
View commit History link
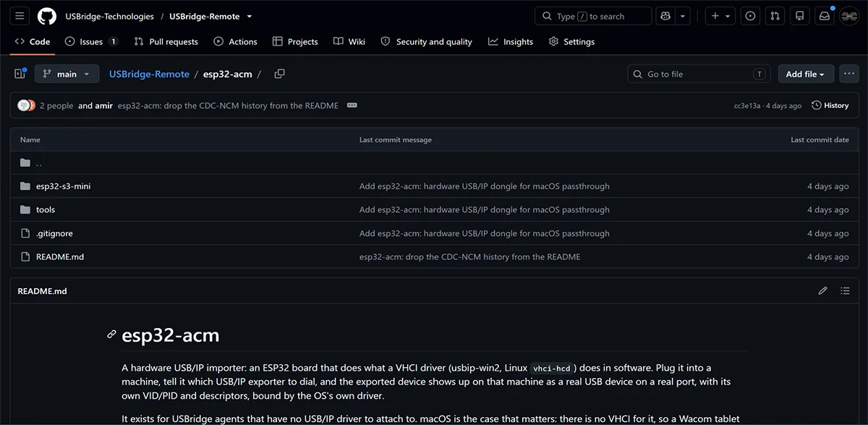pyautogui.click(x=830, y=106)
